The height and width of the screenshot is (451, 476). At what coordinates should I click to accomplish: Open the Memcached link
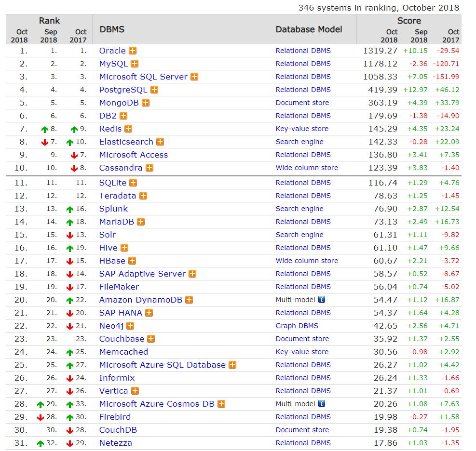pyautogui.click(x=123, y=352)
